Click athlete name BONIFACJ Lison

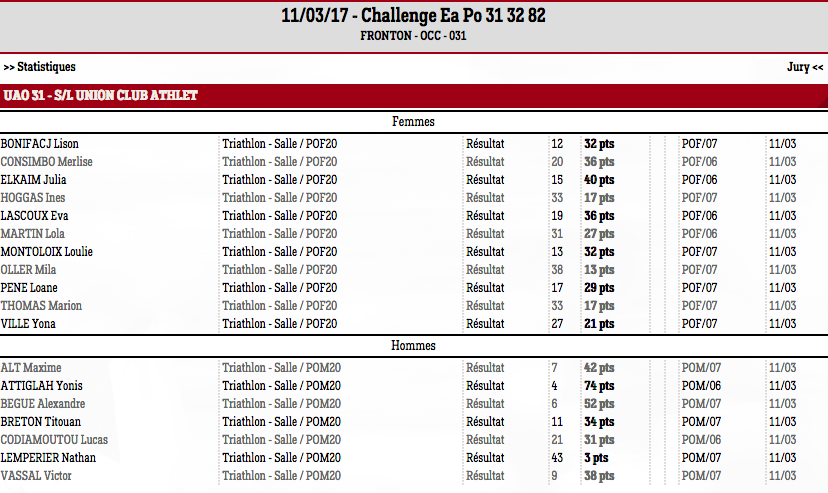40,144
